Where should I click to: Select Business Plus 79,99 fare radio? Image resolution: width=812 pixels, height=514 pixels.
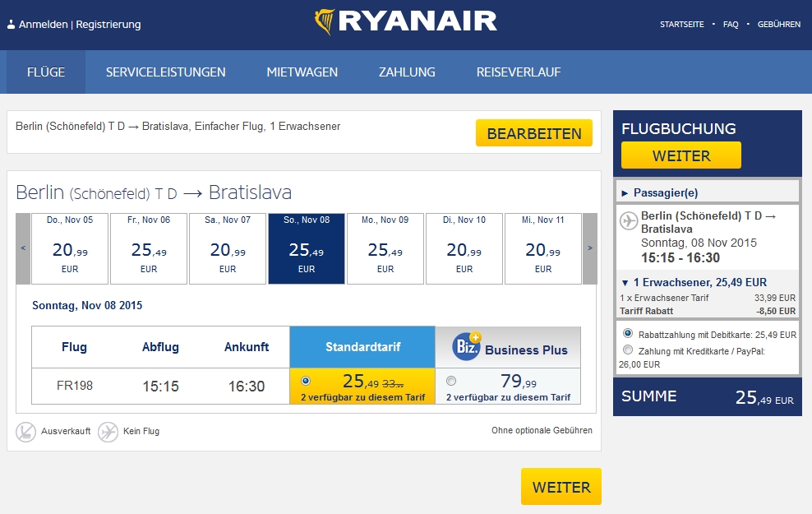tap(450, 381)
